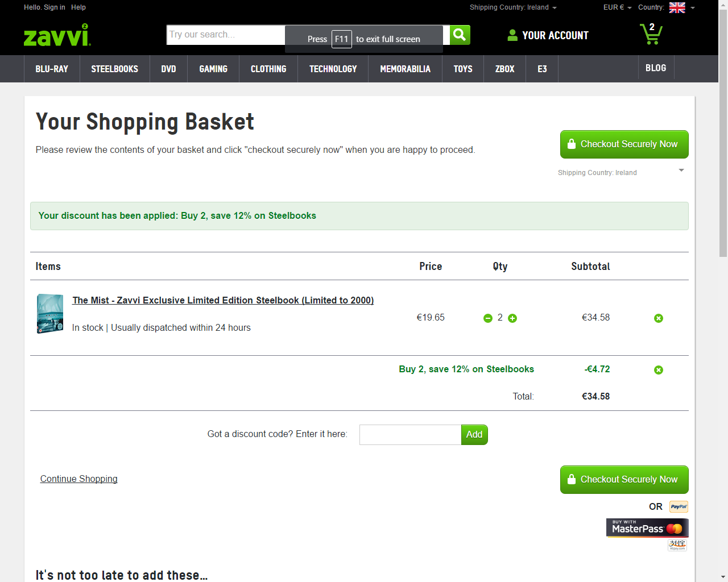Click the Zavvi logo
728x582 pixels.
coord(57,35)
